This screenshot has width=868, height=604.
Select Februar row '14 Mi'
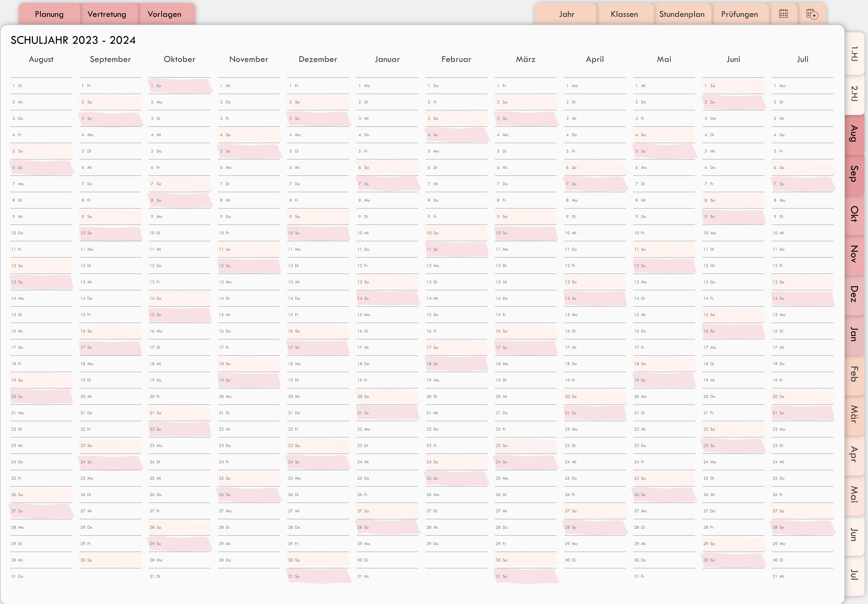(456, 299)
